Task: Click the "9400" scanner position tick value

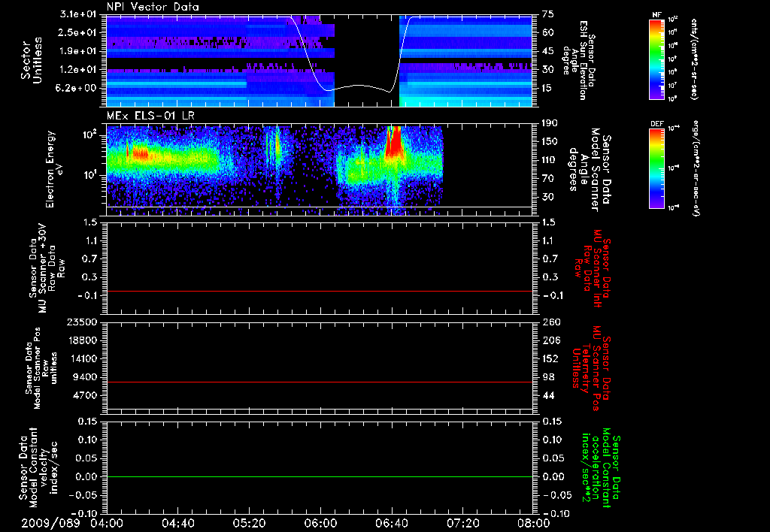Action: coord(84,377)
